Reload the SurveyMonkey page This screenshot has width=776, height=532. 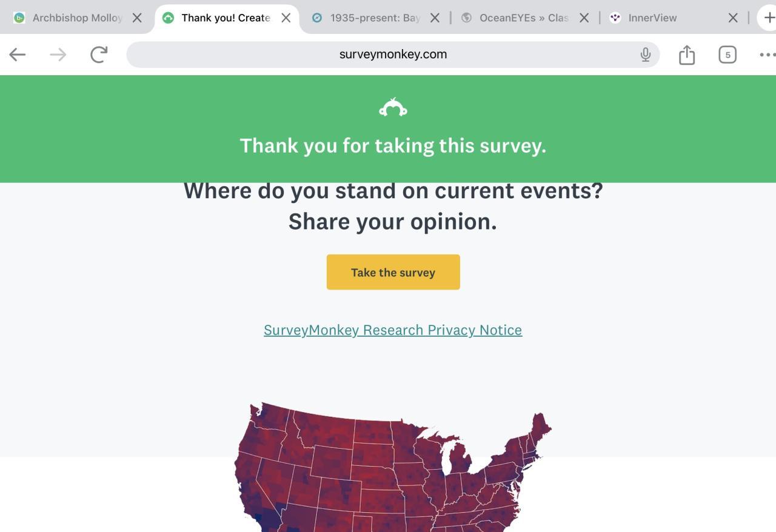[x=99, y=55]
